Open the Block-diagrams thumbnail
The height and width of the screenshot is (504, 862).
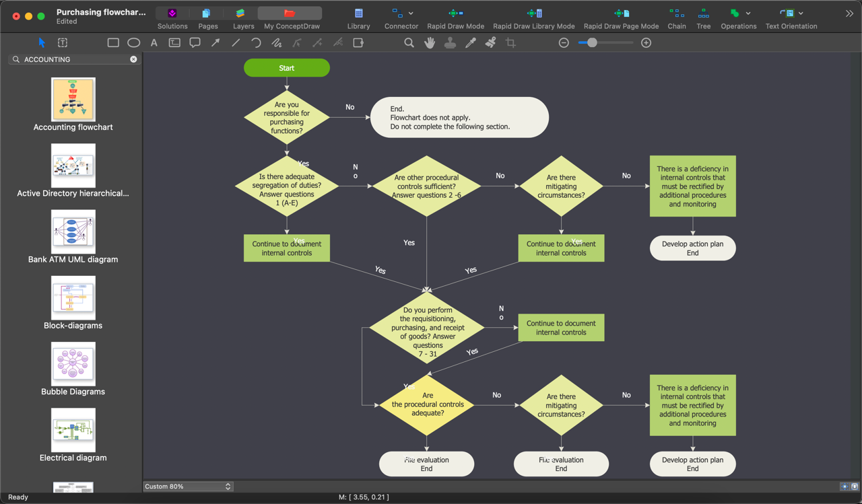(x=73, y=297)
